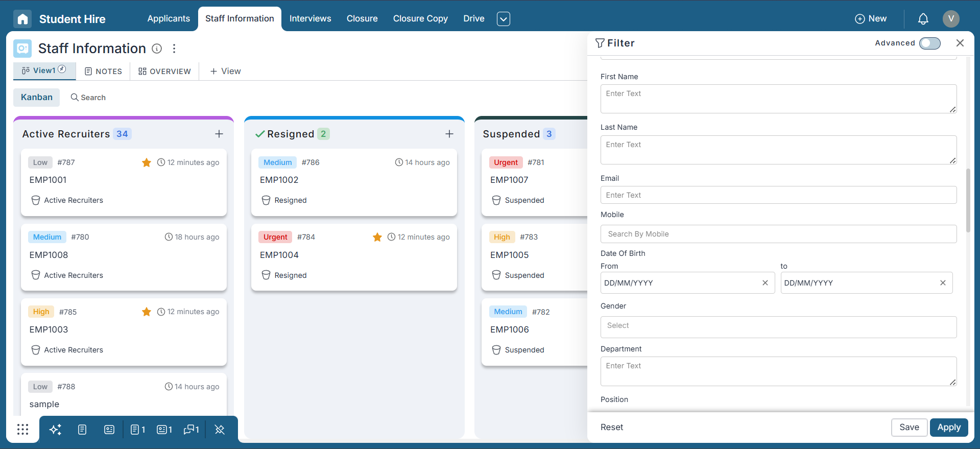
Task: Clear the Date Of Birth From field
Action: point(765,283)
